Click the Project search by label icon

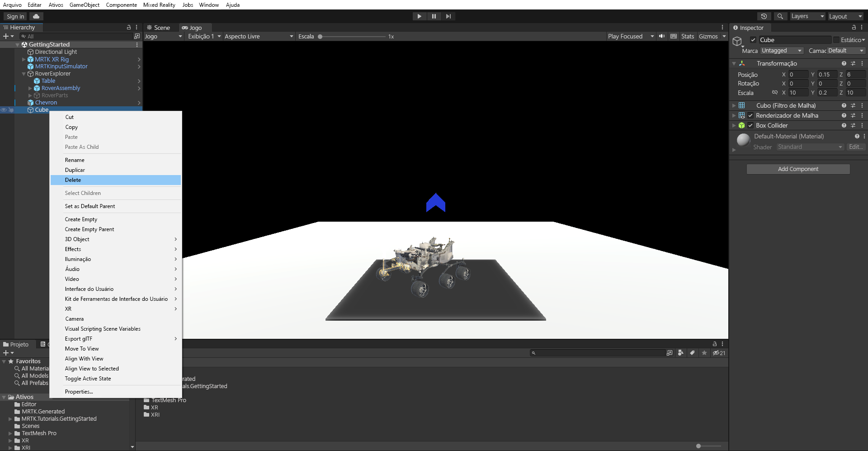(x=693, y=353)
